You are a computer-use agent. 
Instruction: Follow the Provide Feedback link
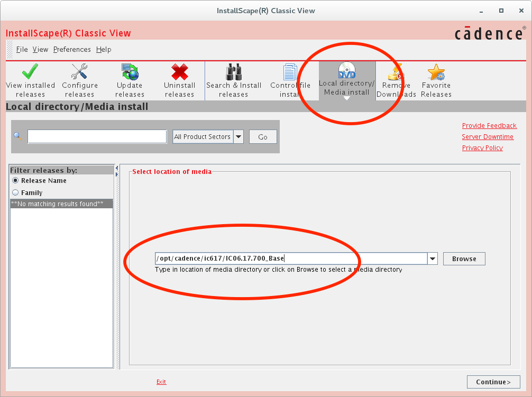point(489,125)
